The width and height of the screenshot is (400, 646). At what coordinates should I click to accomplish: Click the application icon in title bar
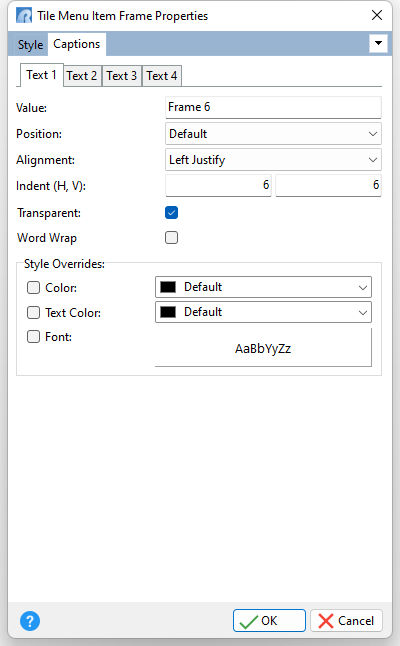[24, 16]
